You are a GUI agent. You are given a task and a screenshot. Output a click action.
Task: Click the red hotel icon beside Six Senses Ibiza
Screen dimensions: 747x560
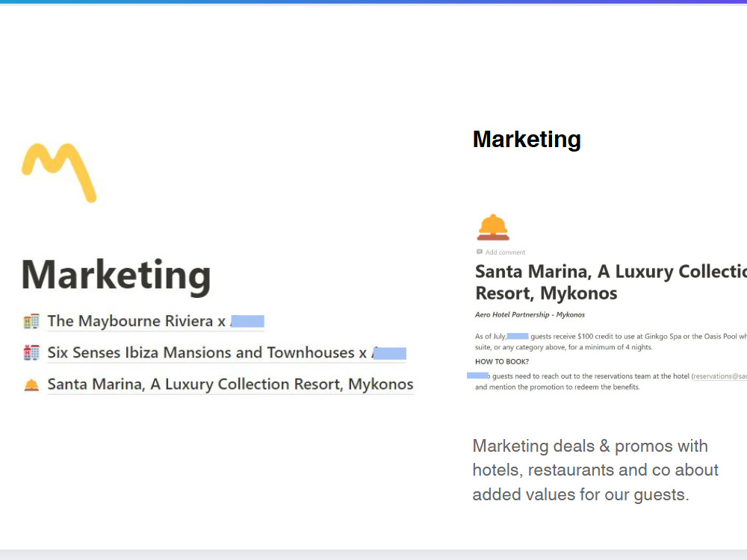pyautogui.click(x=31, y=353)
